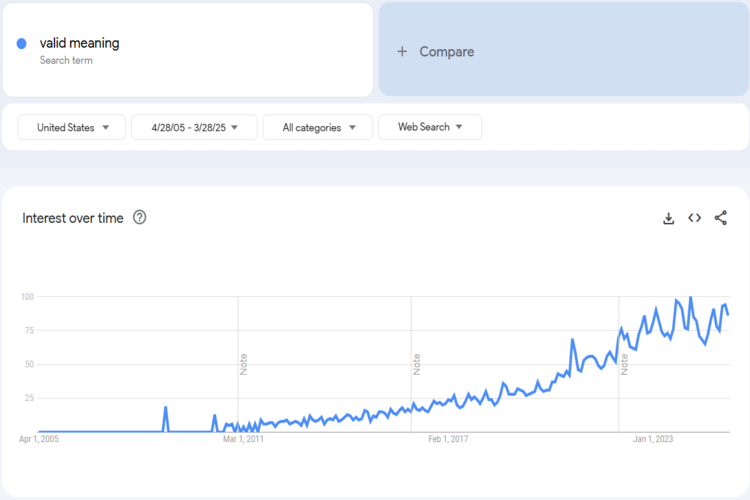Add a comparison term with Compare
The image size is (750, 500).
tap(564, 50)
